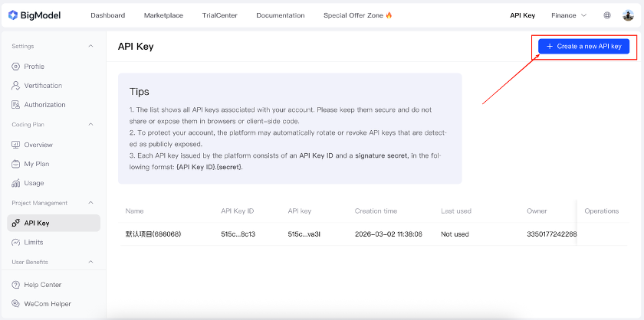644x320 pixels.
Task: Expand the Finance dropdown menu
Action: (569, 15)
